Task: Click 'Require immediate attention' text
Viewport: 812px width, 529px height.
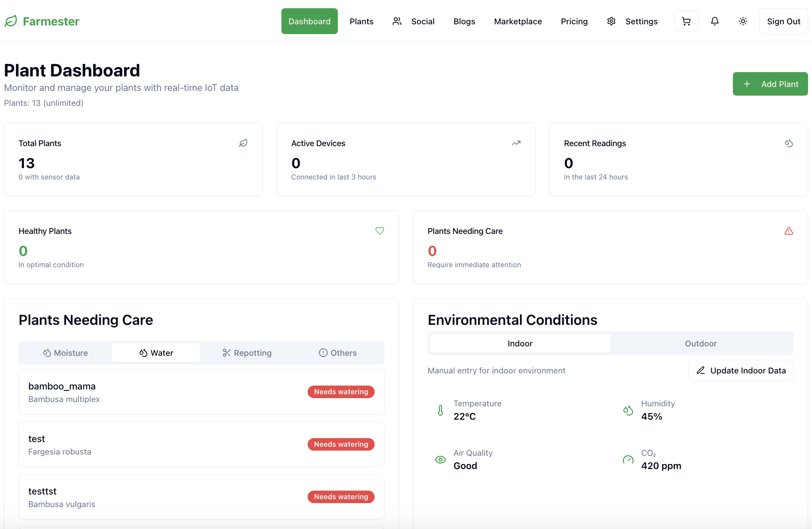Action: 474,265
